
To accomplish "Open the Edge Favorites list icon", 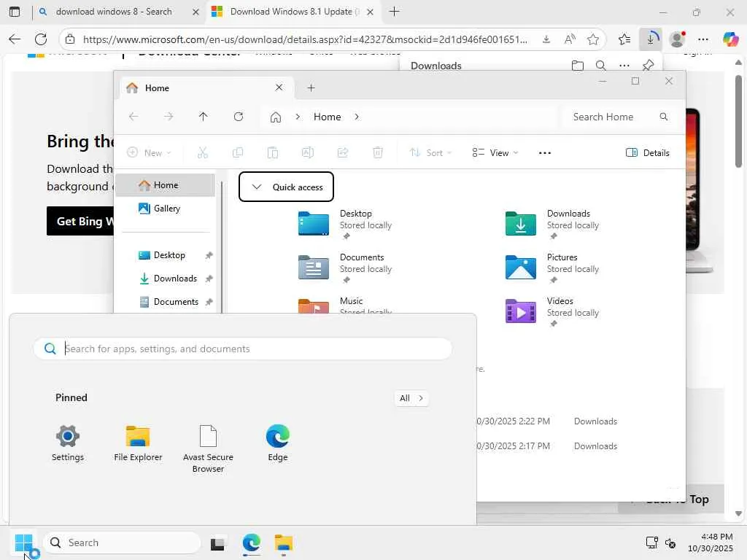I will click(624, 39).
